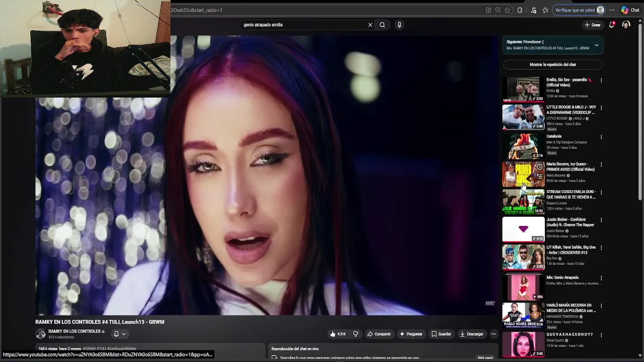
Task: Open the browser three-dot settings menu
Action: (612, 10)
